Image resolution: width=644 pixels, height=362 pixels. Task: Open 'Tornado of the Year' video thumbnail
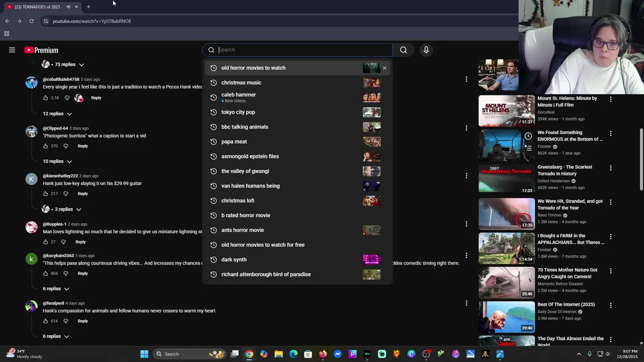pos(507,214)
